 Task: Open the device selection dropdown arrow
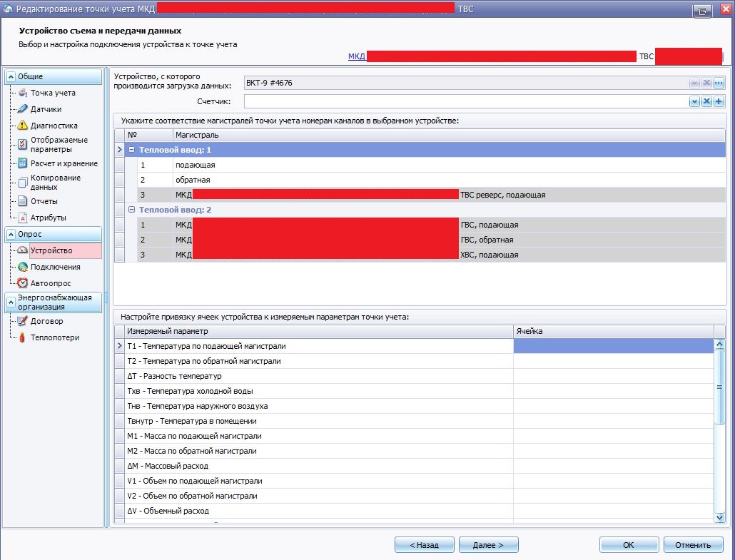click(x=694, y=83)
